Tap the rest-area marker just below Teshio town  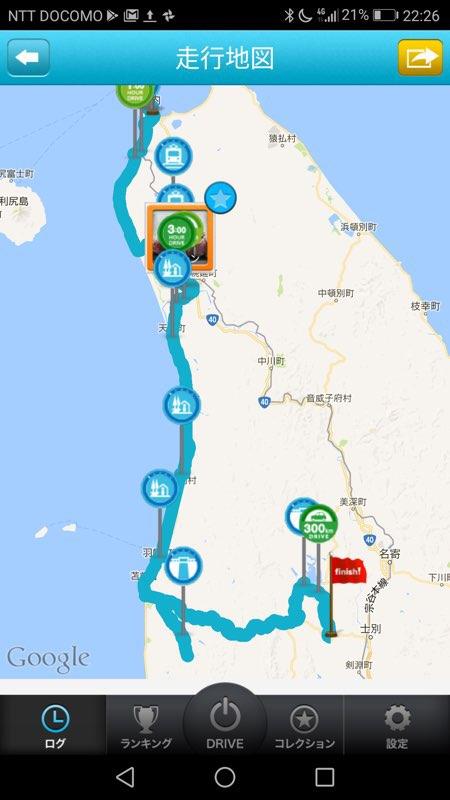tap(182, 406)
